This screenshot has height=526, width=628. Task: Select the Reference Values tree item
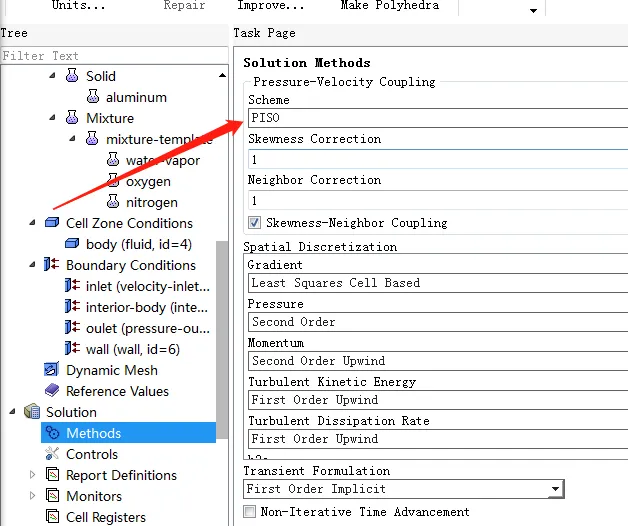[x=117, y=391]
